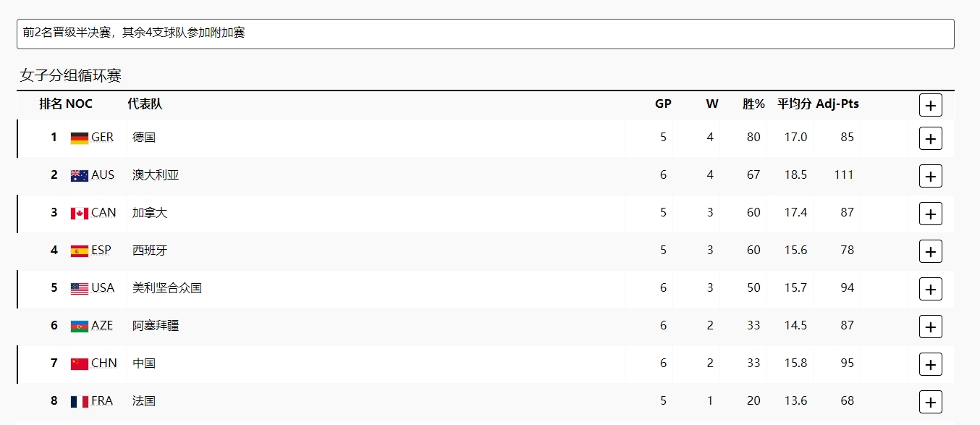Screen dimensions: 980x425
Task: Expand all rows with header plus button
Action: 930,105
